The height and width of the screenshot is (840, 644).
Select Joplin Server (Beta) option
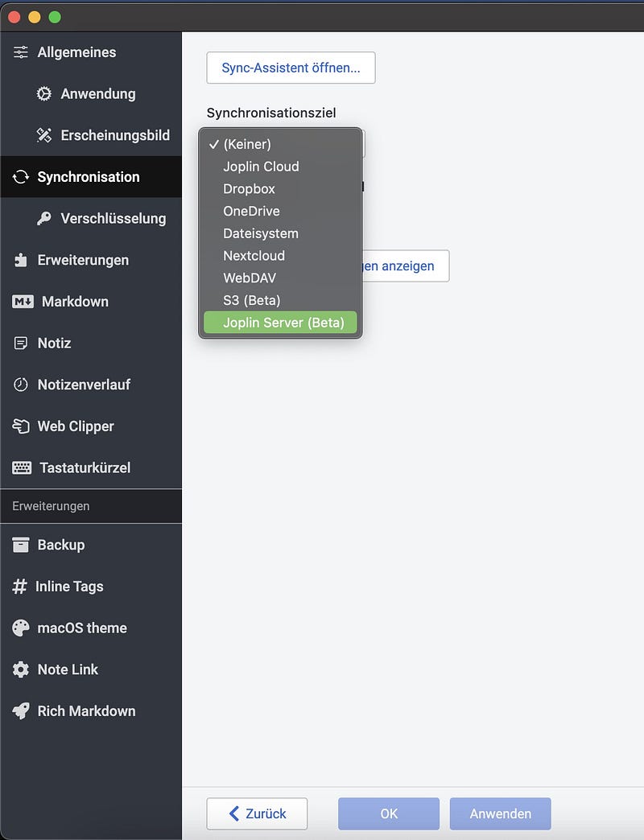[280, 323]
